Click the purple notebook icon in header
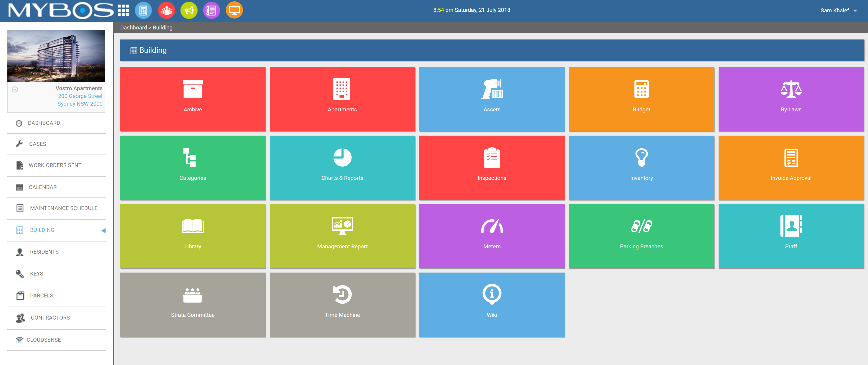The width and height of the screenshot is (868, 365). (x=211, y=11)
